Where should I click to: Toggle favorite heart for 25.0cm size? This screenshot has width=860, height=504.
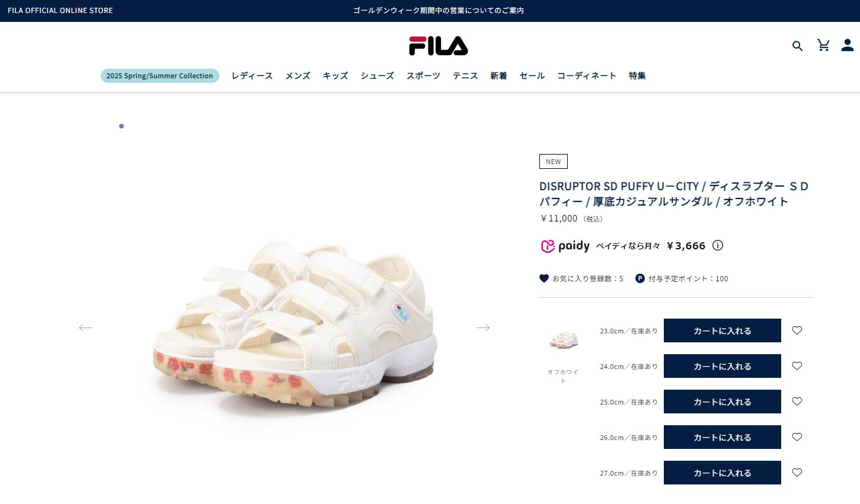(797, 402)
